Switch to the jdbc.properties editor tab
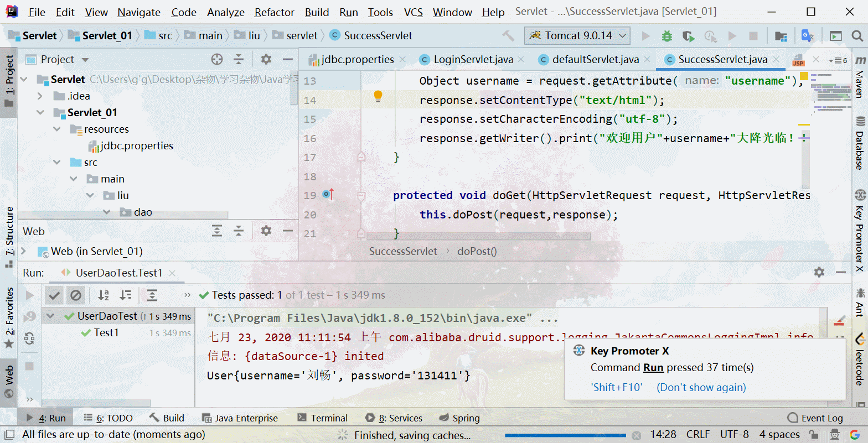868x443 pixels. (x=357, y=60)
